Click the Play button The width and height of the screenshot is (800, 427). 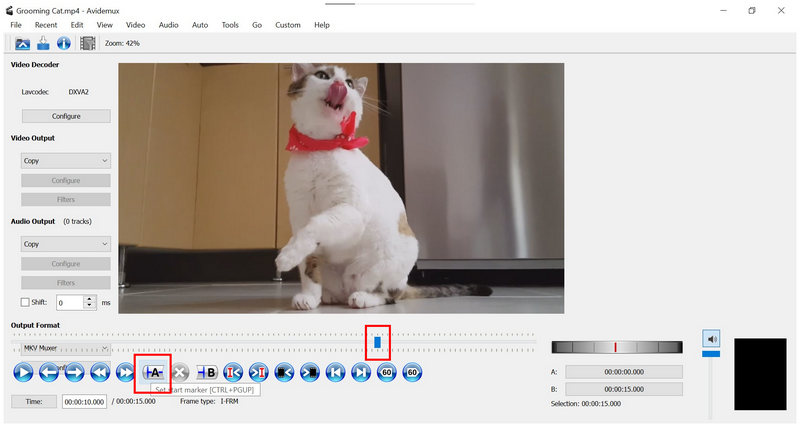23,372
